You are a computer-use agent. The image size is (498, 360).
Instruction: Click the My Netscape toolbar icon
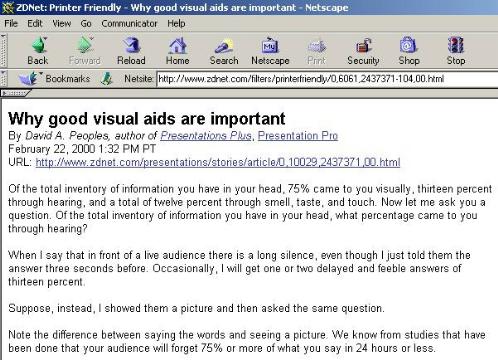tap(270, 51)
